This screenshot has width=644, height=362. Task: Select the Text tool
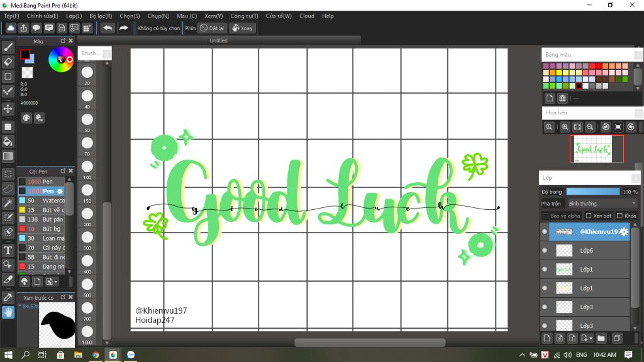click(x=8, y=250)
